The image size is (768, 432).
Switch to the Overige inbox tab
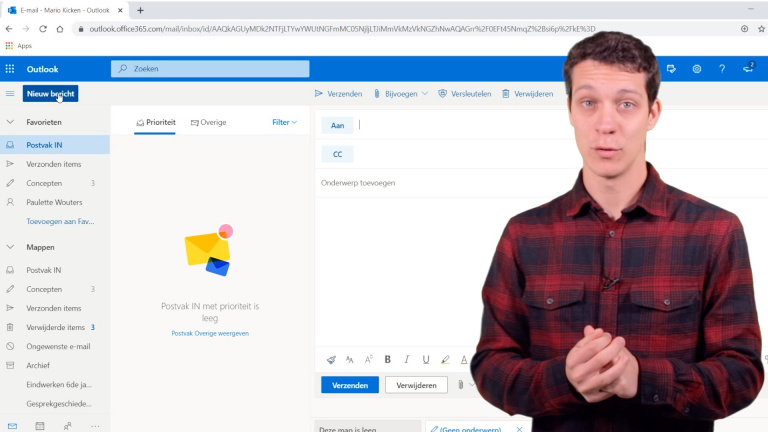coord(207,122)
